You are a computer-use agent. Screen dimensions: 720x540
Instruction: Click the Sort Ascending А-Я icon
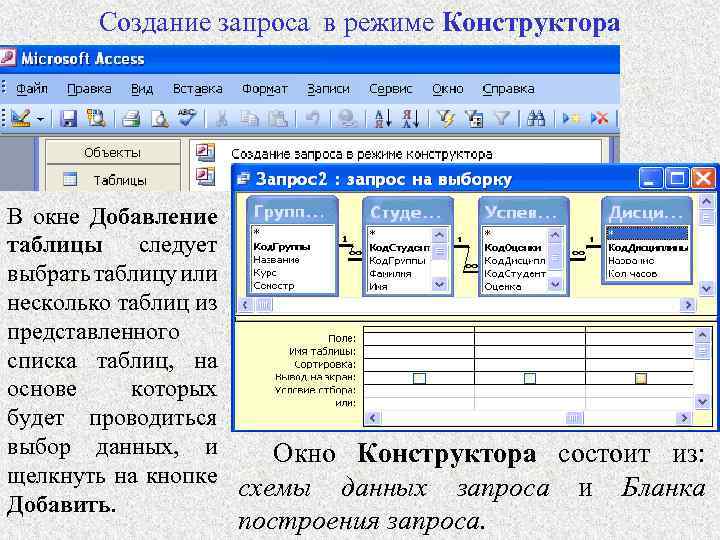(x=382, y=119)
